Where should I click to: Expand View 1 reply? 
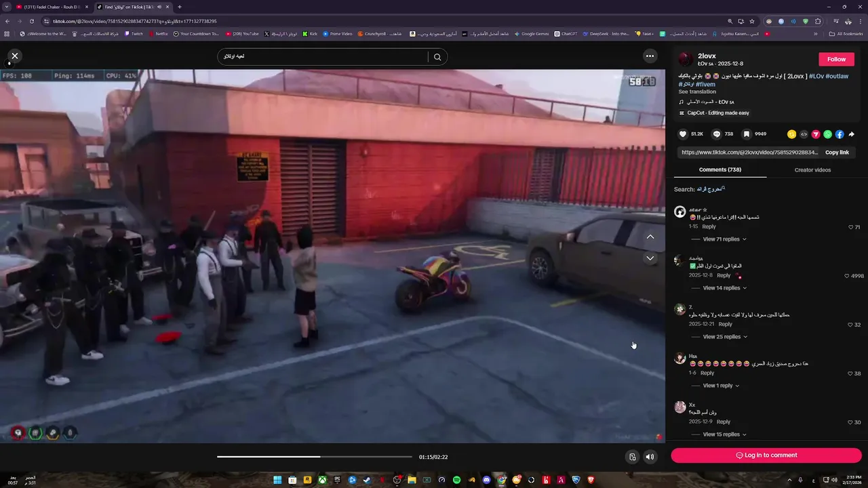tap(721, 386)
